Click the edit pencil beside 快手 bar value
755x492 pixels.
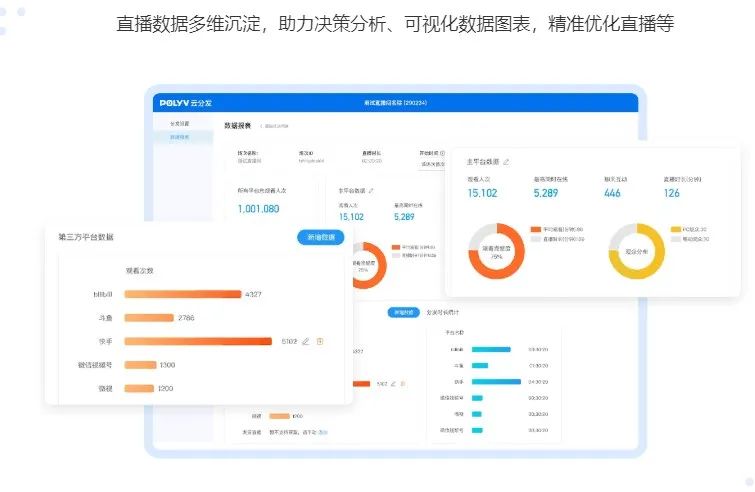[x=306, y=341]
